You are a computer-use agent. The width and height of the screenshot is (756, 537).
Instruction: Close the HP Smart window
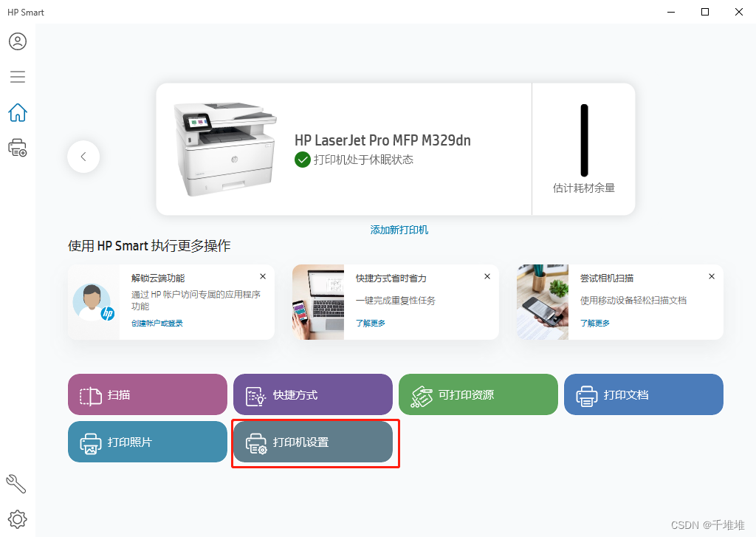(x=738, y=12)
